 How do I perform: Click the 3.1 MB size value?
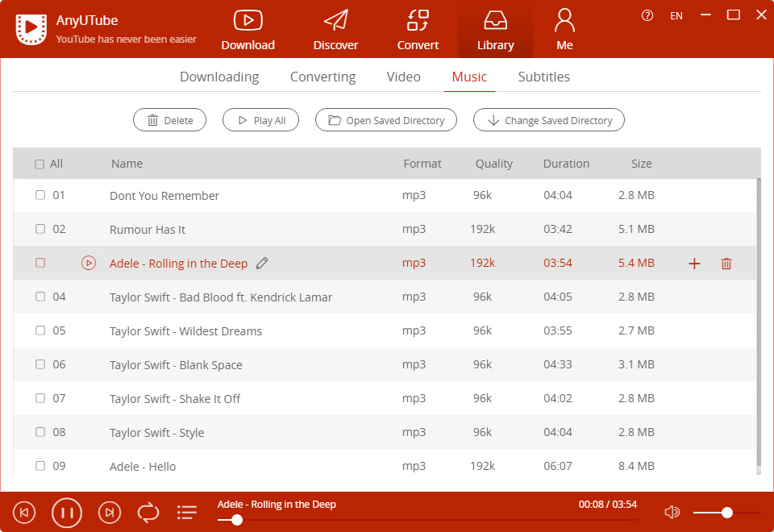[636, 364]
